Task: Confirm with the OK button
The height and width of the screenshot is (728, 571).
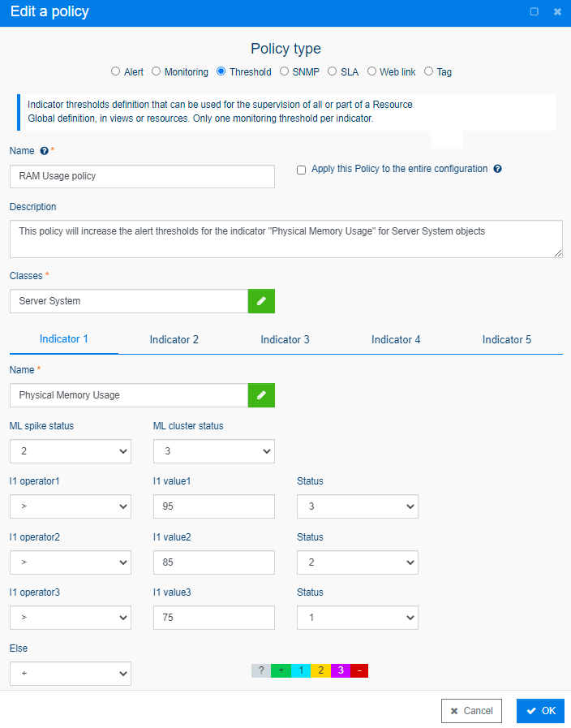Action: tap(540, 711)
